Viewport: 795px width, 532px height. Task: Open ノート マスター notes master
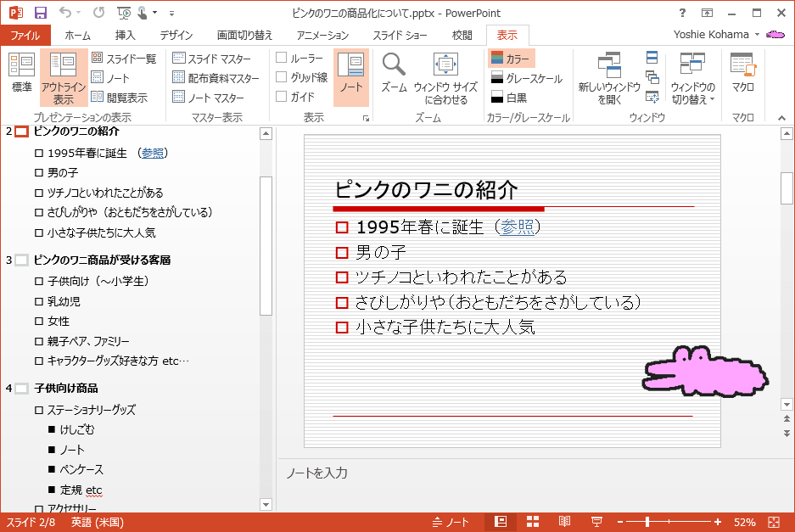pos(209,98)
